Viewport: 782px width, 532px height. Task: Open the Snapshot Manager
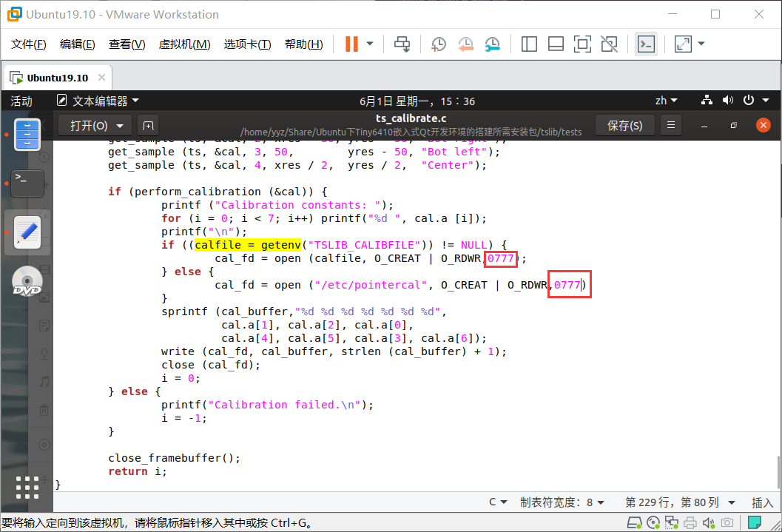coord(492,44)
